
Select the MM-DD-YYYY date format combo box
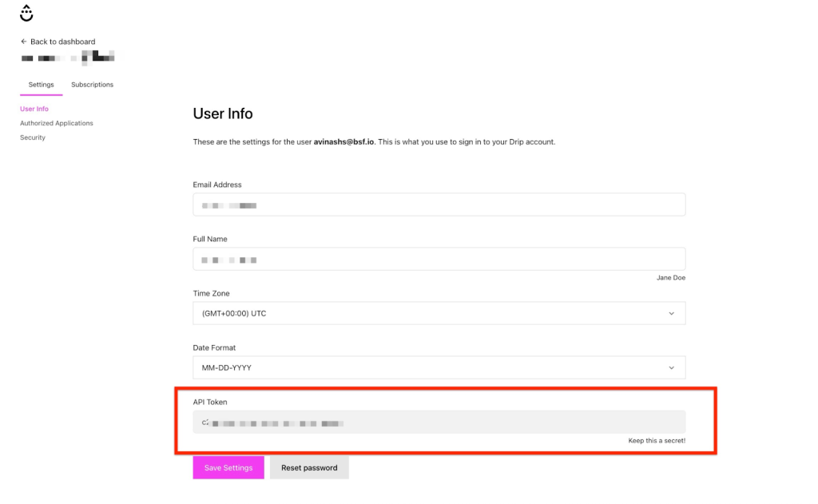[x=439, y=367]
